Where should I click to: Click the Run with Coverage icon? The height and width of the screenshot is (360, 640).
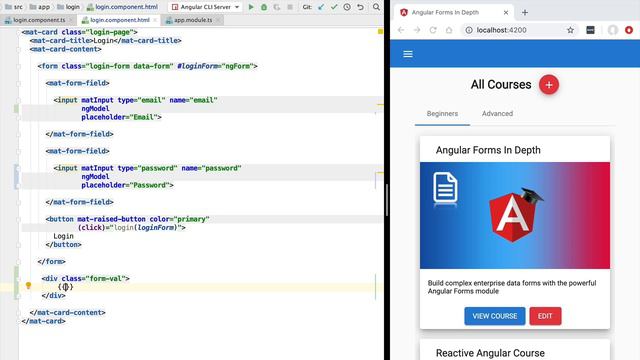pos(277,7)
